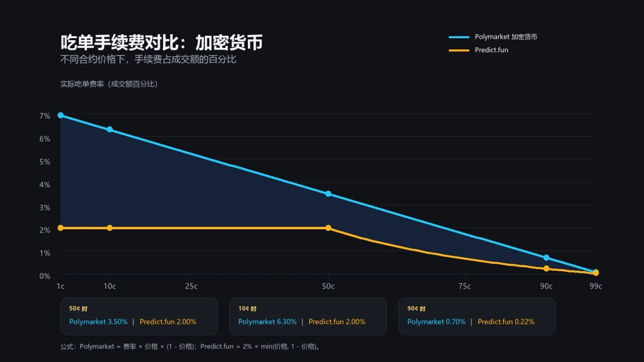Click the blue Polymarket legend line swatch
The image size is (644, 362).
459,37
